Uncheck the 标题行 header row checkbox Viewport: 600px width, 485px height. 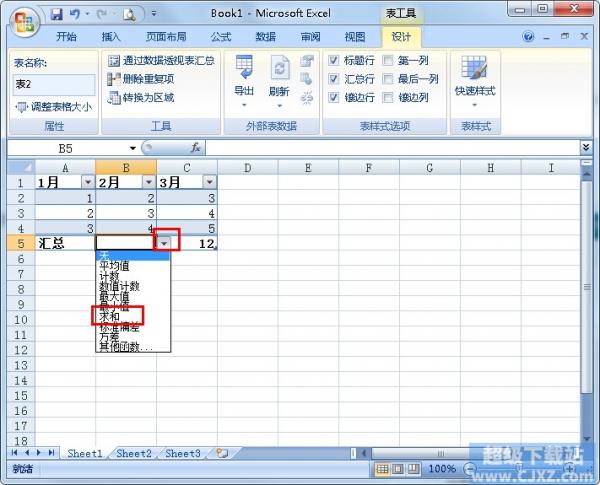334,60
